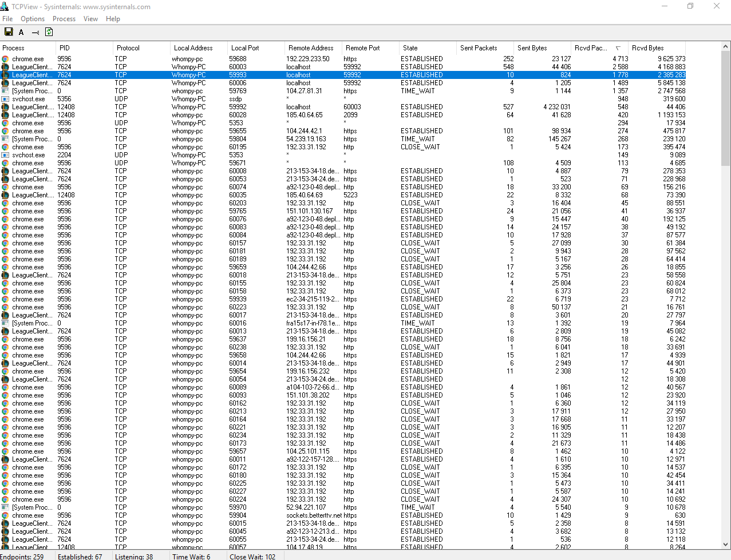Click chrome.exe icon in the local port 59655 row

(x=5, y=131)
